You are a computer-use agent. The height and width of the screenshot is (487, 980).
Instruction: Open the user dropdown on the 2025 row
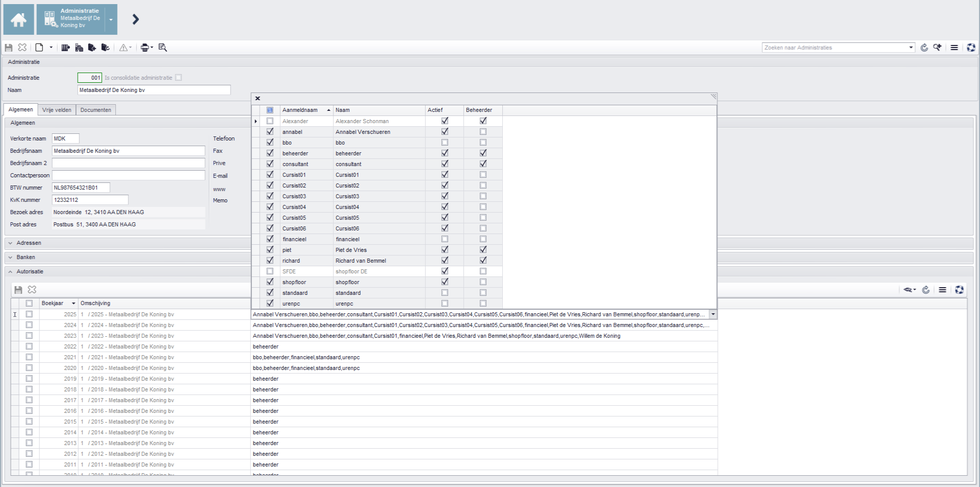tap(713, 314)
